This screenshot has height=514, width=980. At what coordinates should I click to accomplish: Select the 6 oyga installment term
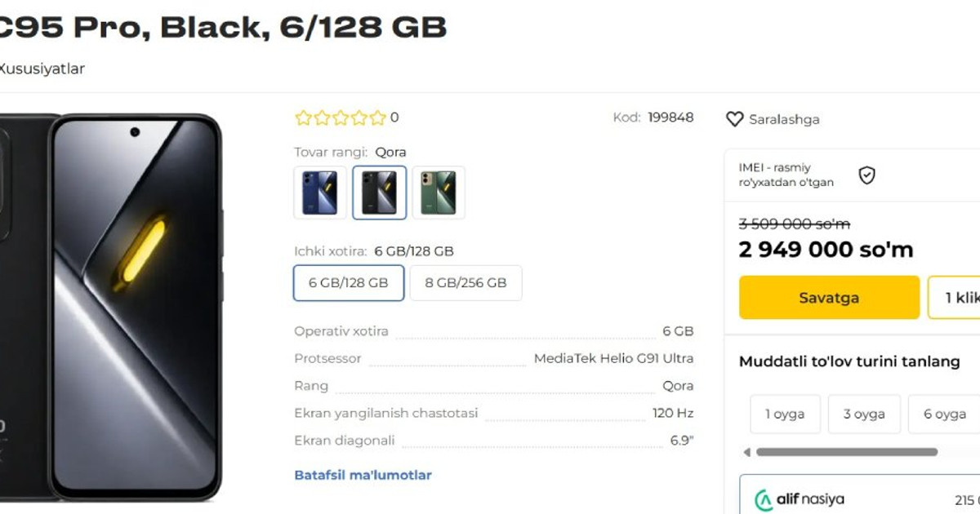944,414
